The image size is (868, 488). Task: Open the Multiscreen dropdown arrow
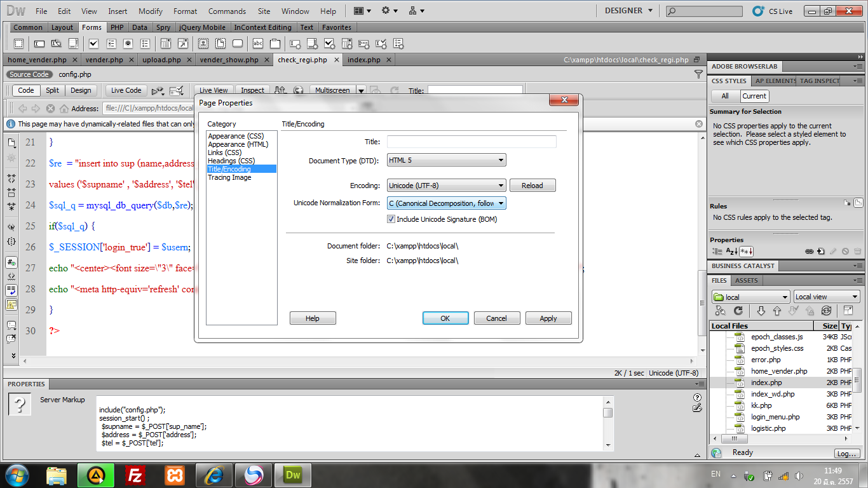click(361, 90)
